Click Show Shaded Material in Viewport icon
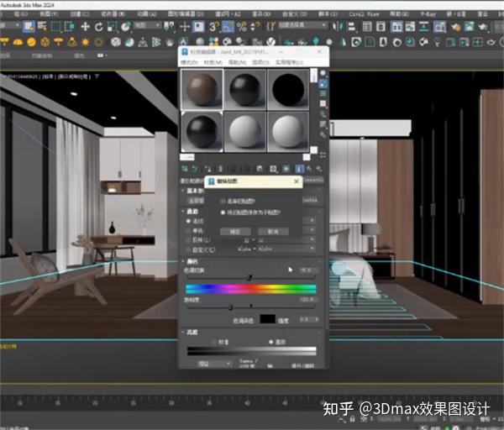504x430 pixels. point(286,169)
